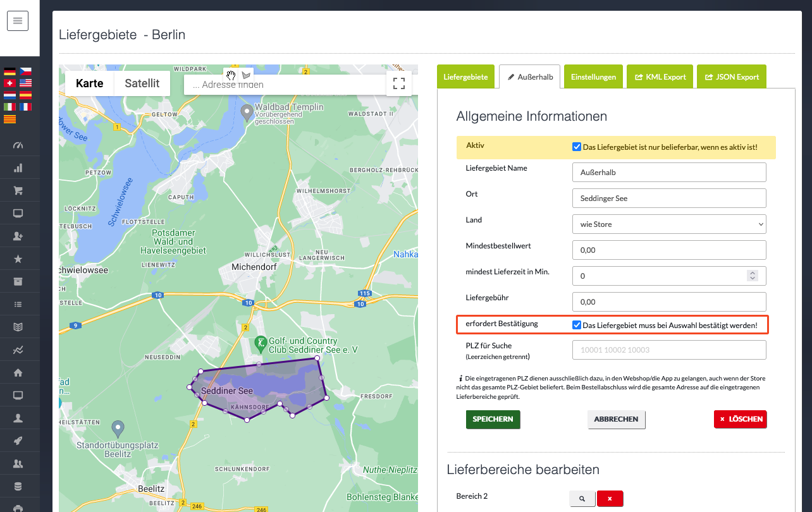This screenshot has height=512, width=812.
Task: Select the Swiss flag
Action: tap(9, 83)
